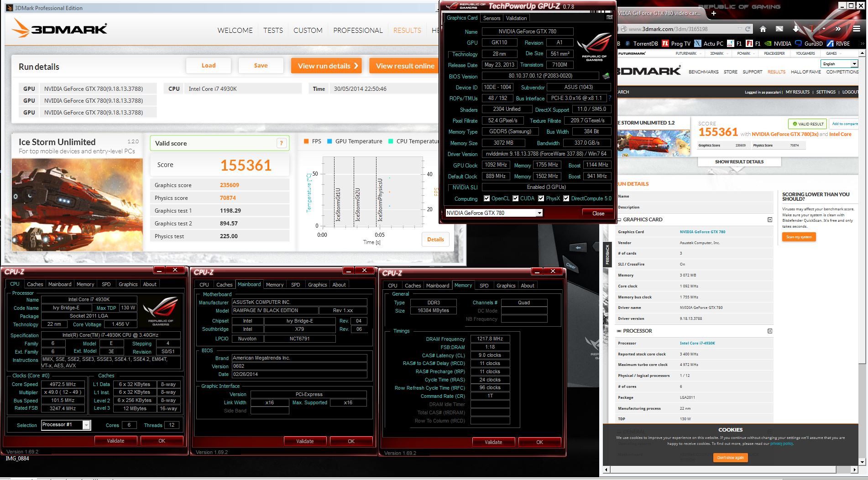This screenshot has height=480, width=868.
Task: Show hidden bookmarks via bookmarks bar chevrons
Action: (862, 44)
